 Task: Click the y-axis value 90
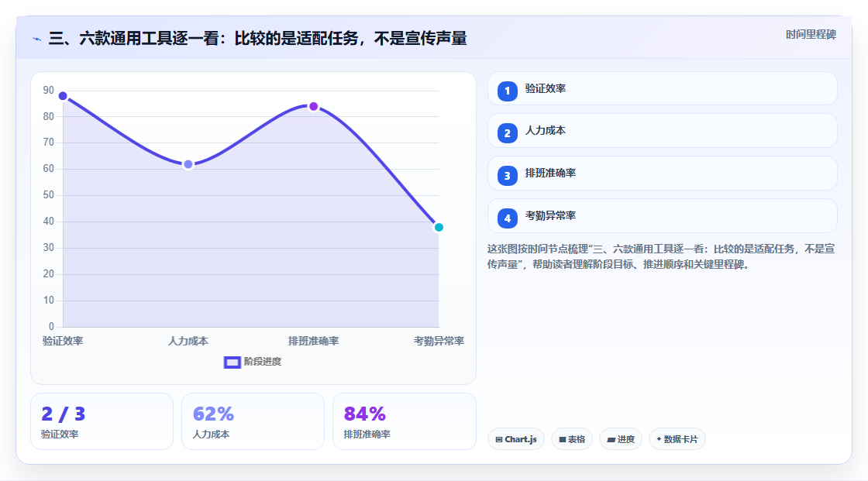(x=49, y=90)
